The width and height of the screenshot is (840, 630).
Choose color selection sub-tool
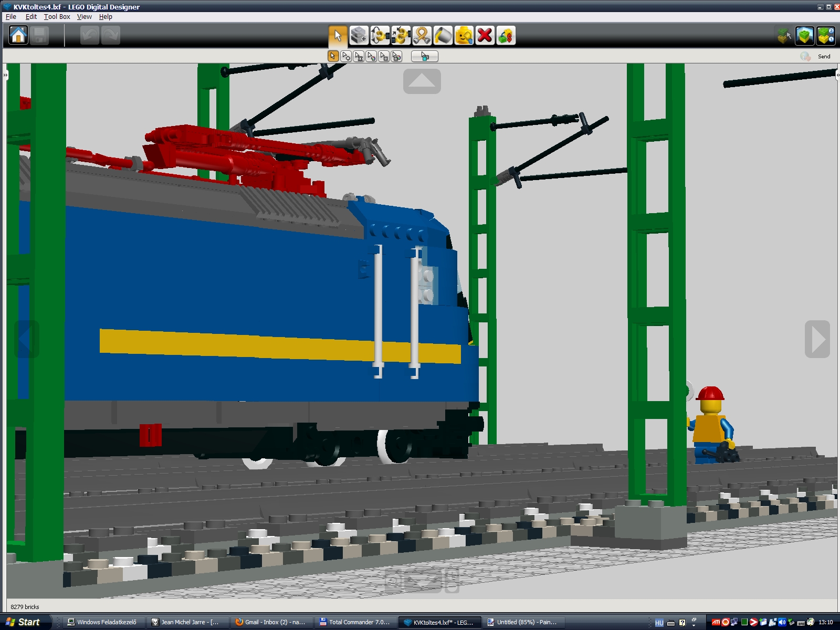(x=371, y=56)
